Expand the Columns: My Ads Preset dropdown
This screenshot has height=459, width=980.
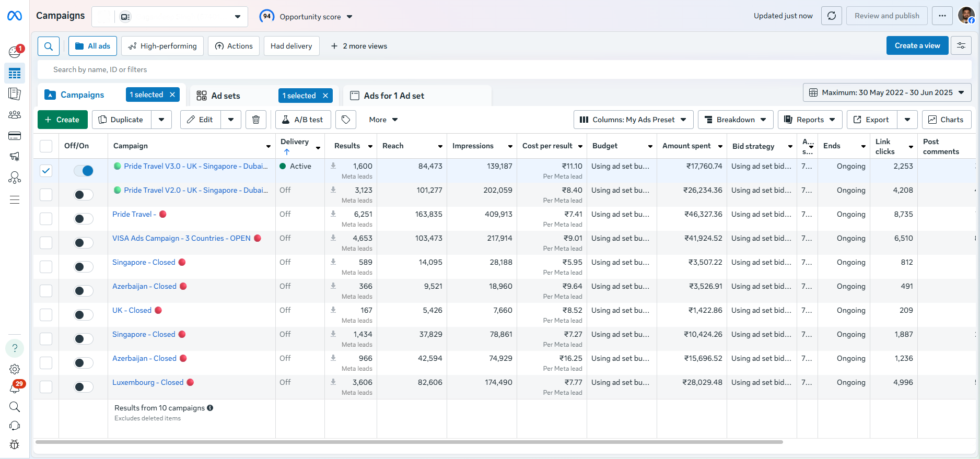[x=633, y=120]
